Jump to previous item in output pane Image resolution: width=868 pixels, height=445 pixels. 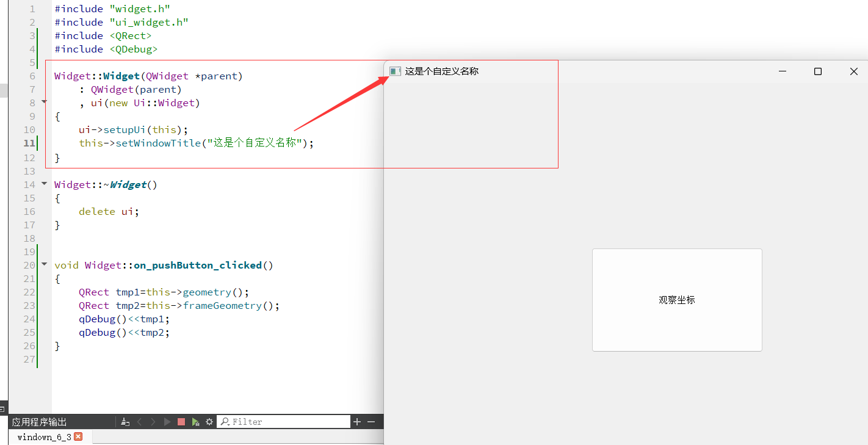[x=140, y=421]
